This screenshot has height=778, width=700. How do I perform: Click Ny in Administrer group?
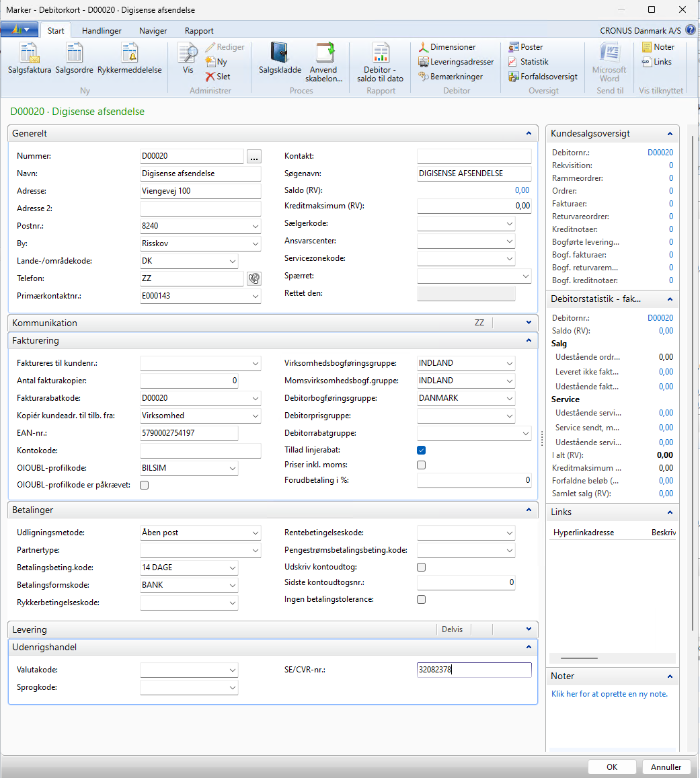[x=217, y=61]
